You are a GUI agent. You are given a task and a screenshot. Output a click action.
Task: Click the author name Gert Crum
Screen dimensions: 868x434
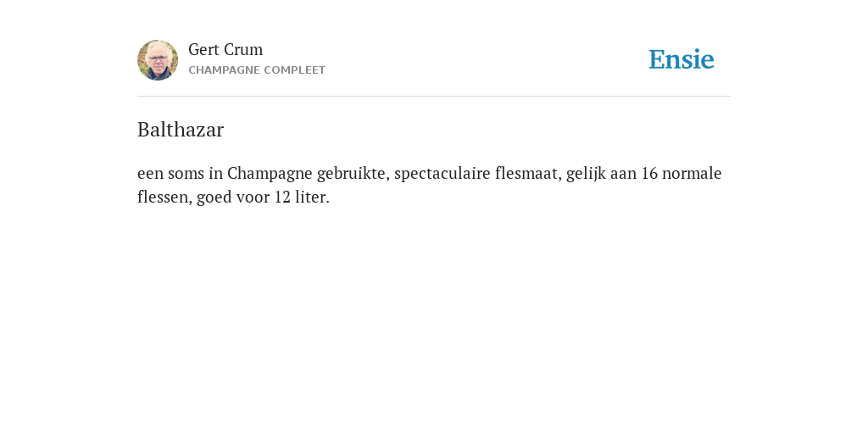tap(225, 49)
